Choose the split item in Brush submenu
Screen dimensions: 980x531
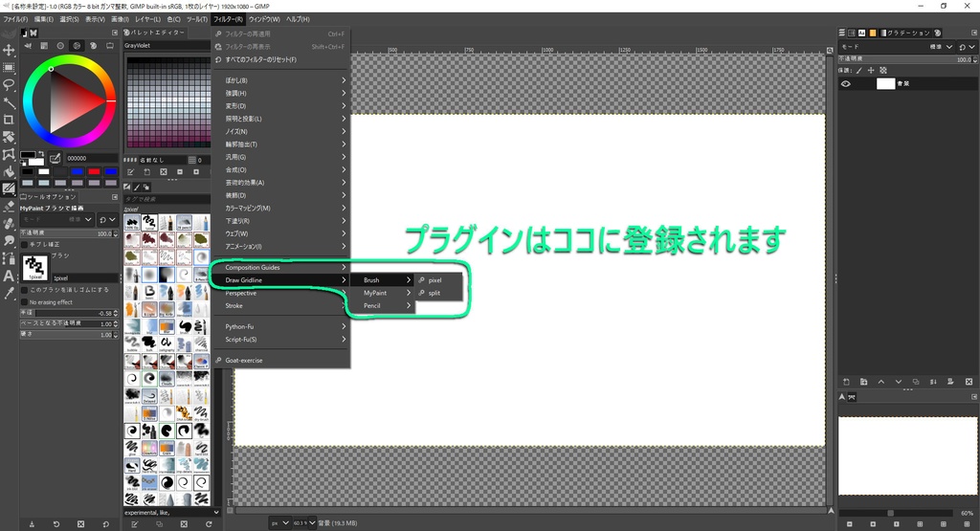click(x=440, y=293)
